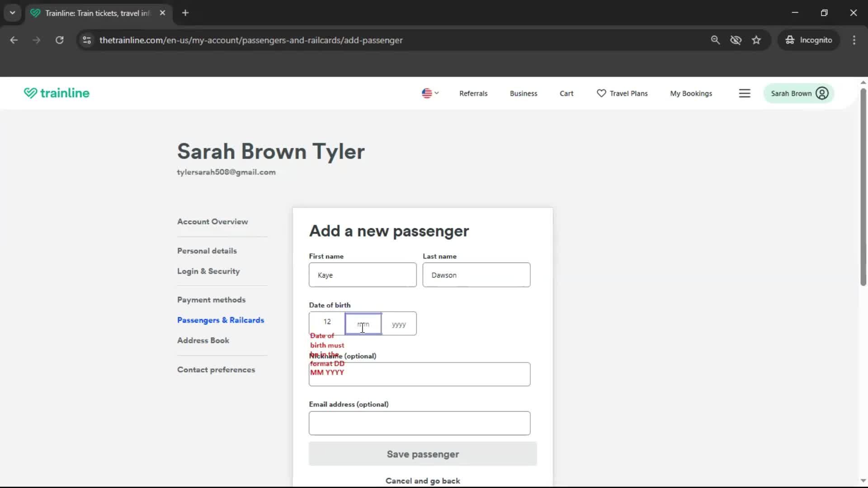This screenshot has width=868, height=488.
Task: Click the yyyy year input field
Action: 399,324
